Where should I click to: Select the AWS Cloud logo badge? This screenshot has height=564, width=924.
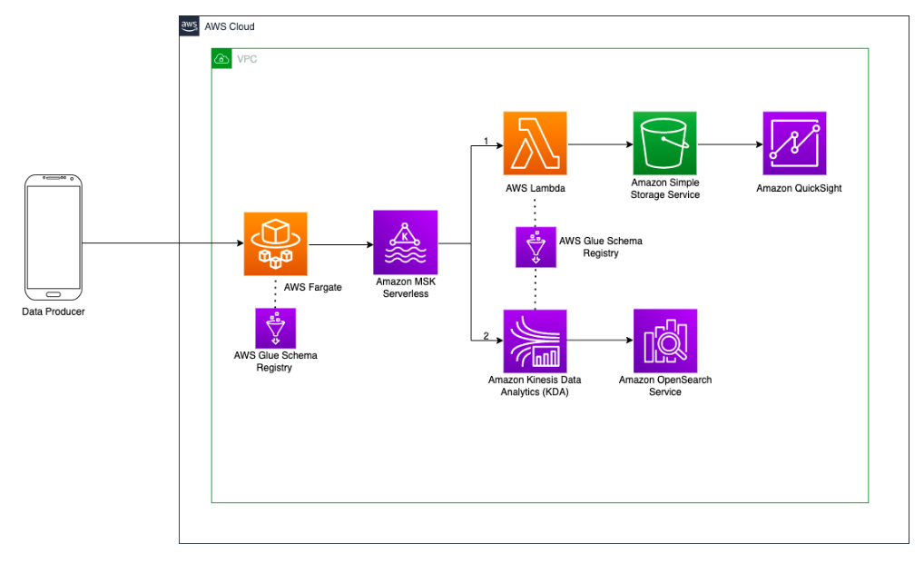point(189,26)
